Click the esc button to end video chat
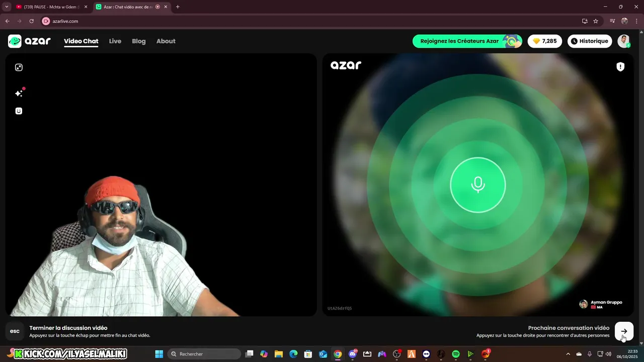 pyautogui.click(x=15, y=331)
